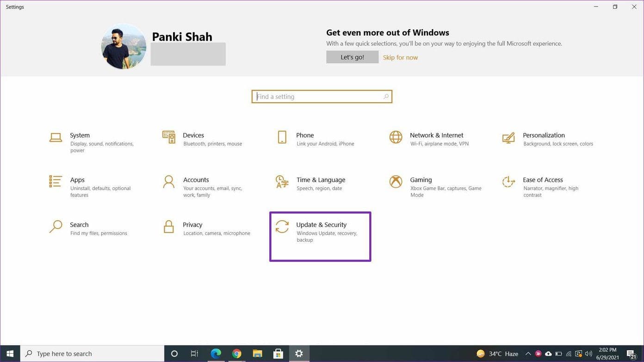Open the Wi-Fi network tray icon
Viewport: 644px width, 362px height.
(x=569, y=354)
